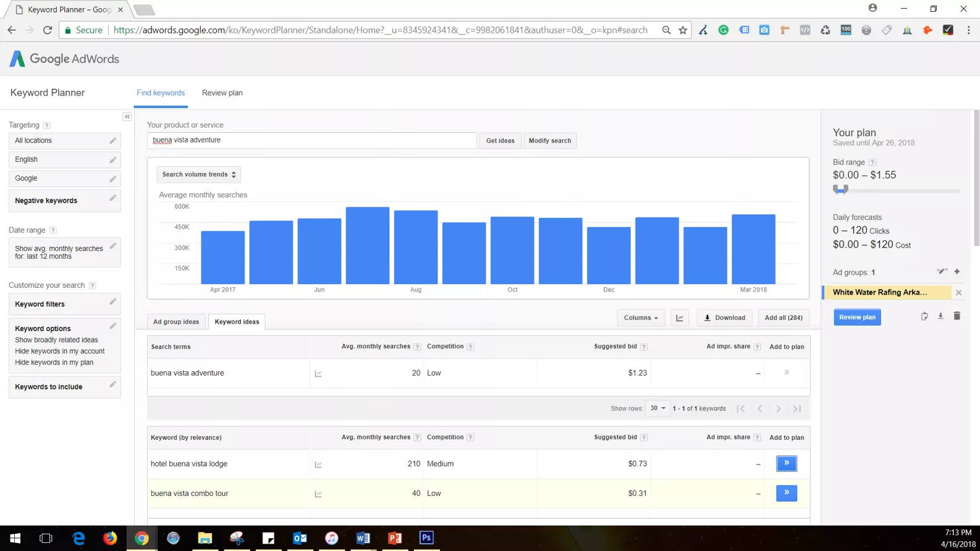Edit Keyword options pencil icon
980x551 pixels.
(x=112, y=326)
